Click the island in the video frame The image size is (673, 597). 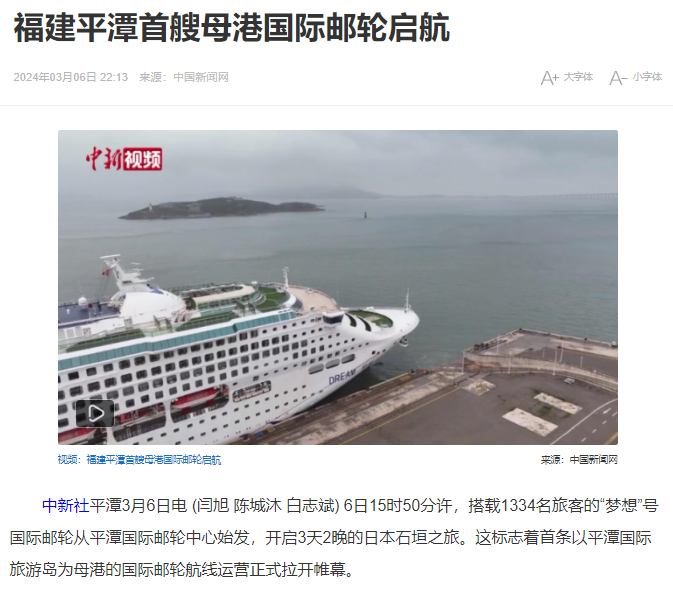(x=221, y=208)
